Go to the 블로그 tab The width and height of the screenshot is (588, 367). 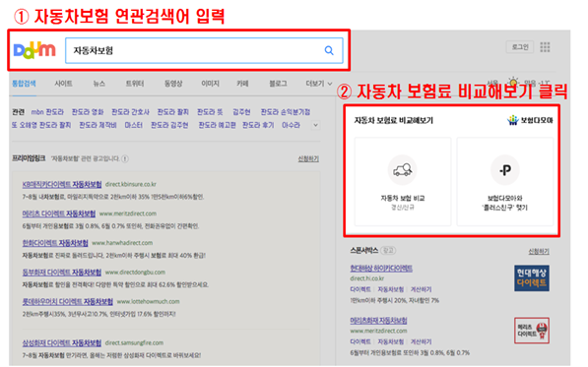[x=278, y=84]
